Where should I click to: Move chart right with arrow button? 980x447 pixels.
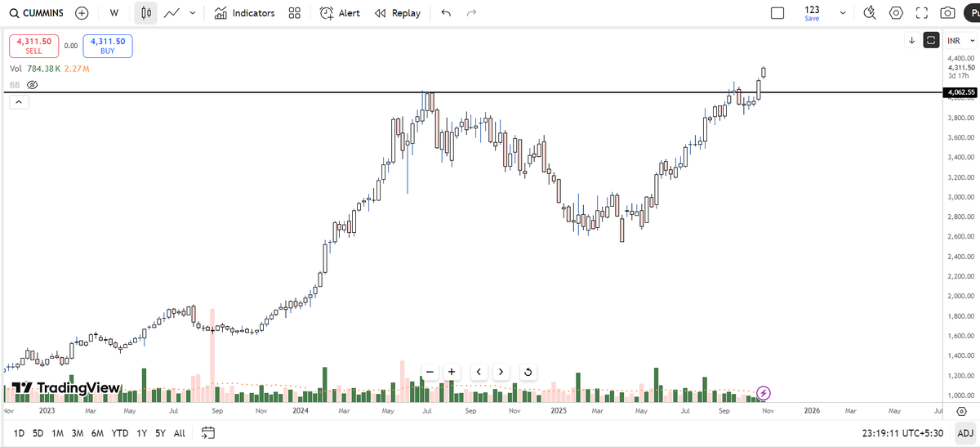pyautogui.click(x=501, y=373)
